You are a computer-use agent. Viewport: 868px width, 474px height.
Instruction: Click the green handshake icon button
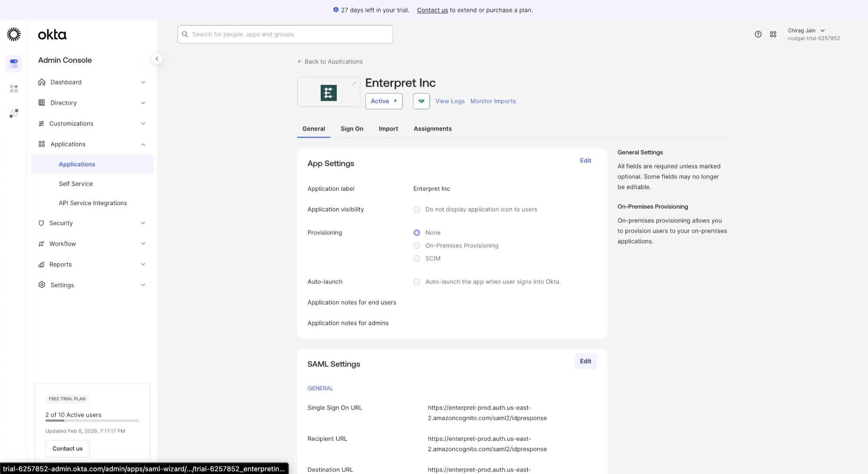421,101
